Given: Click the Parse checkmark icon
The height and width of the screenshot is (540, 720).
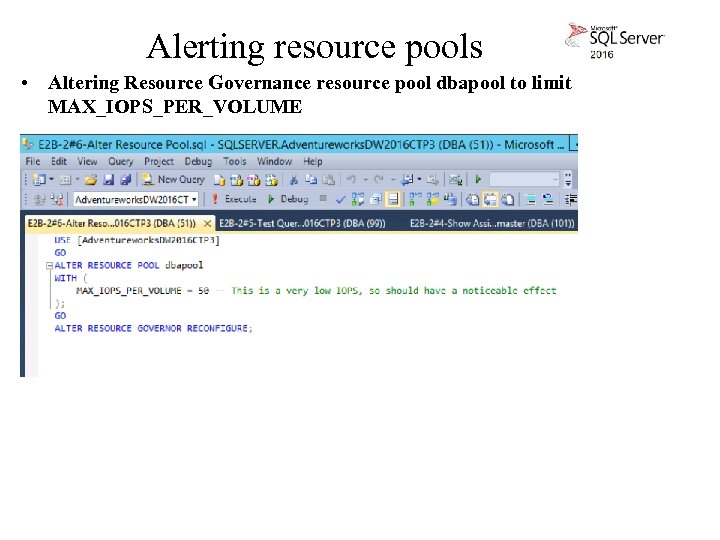Looking at the screenshot, I should point(341,199).
